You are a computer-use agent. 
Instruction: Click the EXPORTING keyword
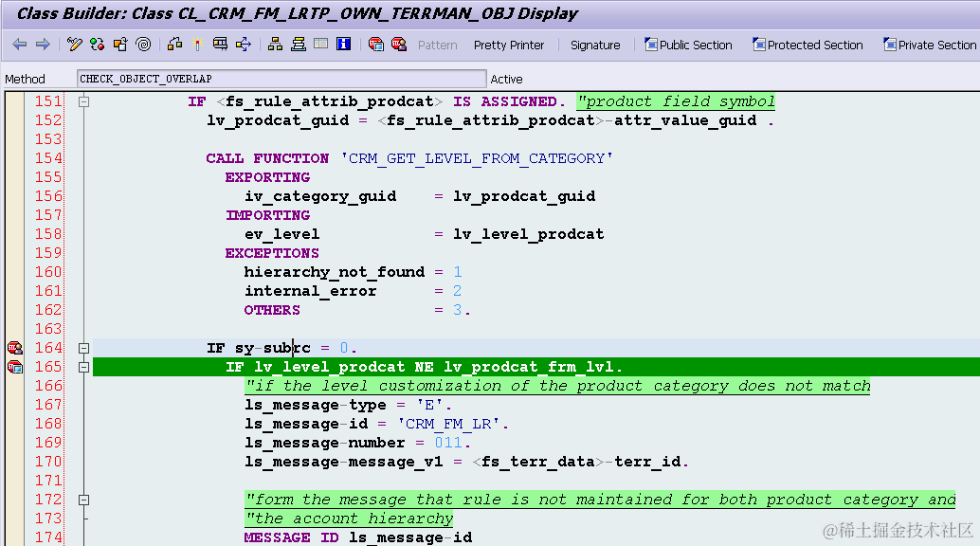[x=267, y=177]
